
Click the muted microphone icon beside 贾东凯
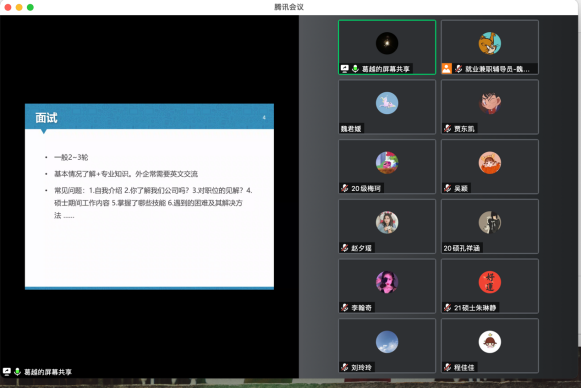click(x=447, y=128)
